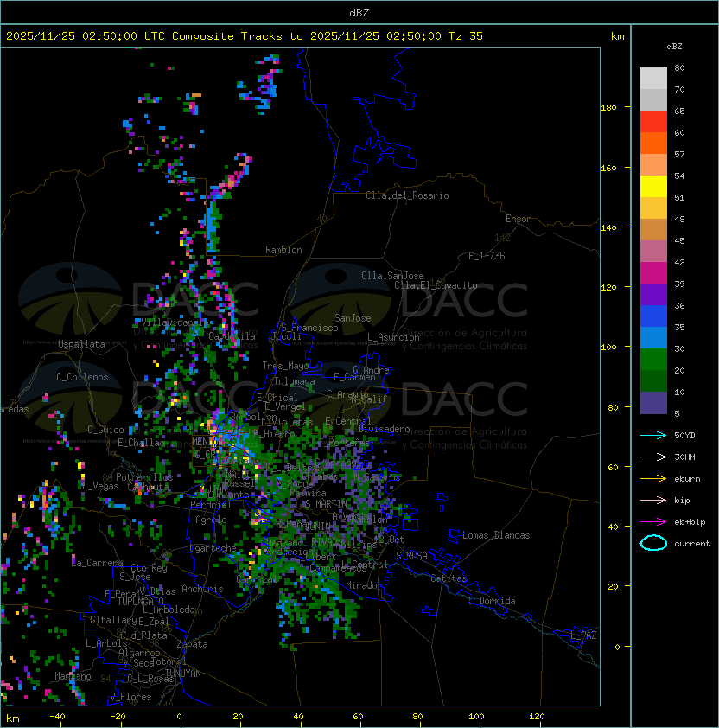Click the Catitas label on the map
This screenshot has height=728, width=719.
[x=449, y=578]
